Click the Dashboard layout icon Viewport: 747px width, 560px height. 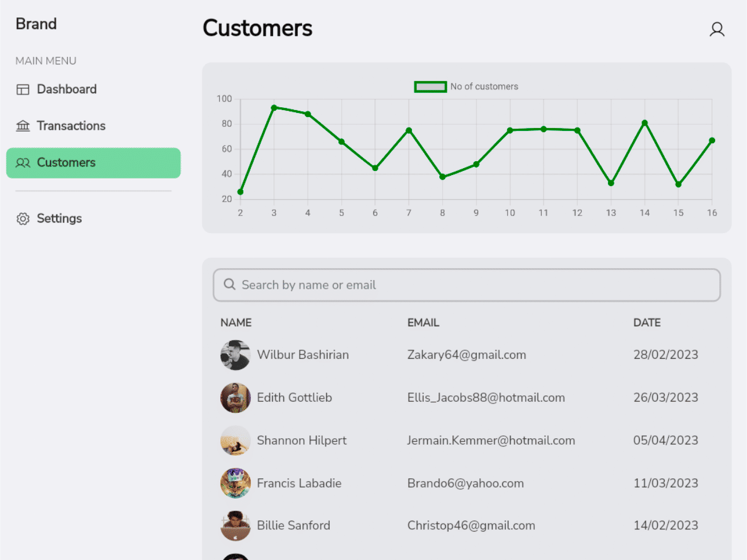click(x=23, y=89)
